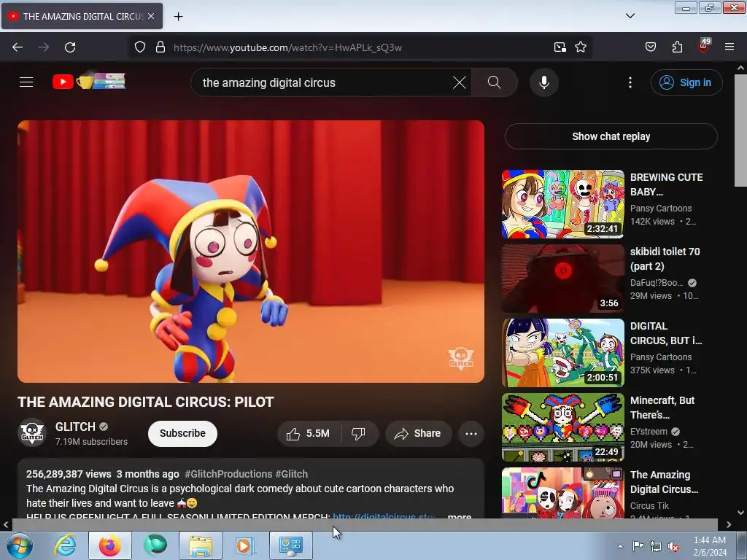Open Windows Explorer folder in taskbar
The image size is (747, 560).
[x=201, y=545]
